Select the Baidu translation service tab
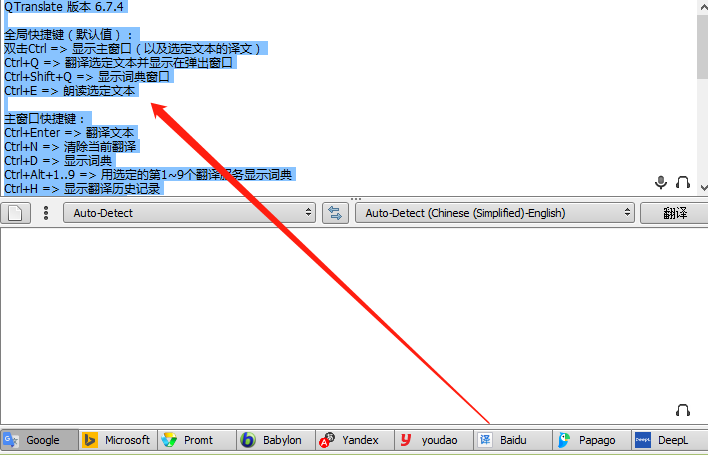 click(x=513, y=440)
